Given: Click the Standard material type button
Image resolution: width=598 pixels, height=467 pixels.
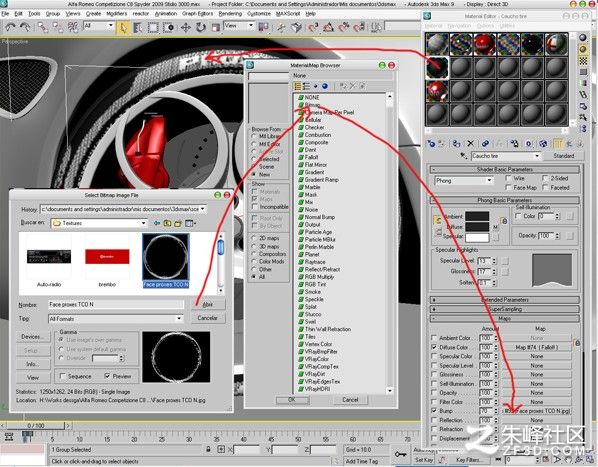Looking at the screenshot, I should 563,156.
